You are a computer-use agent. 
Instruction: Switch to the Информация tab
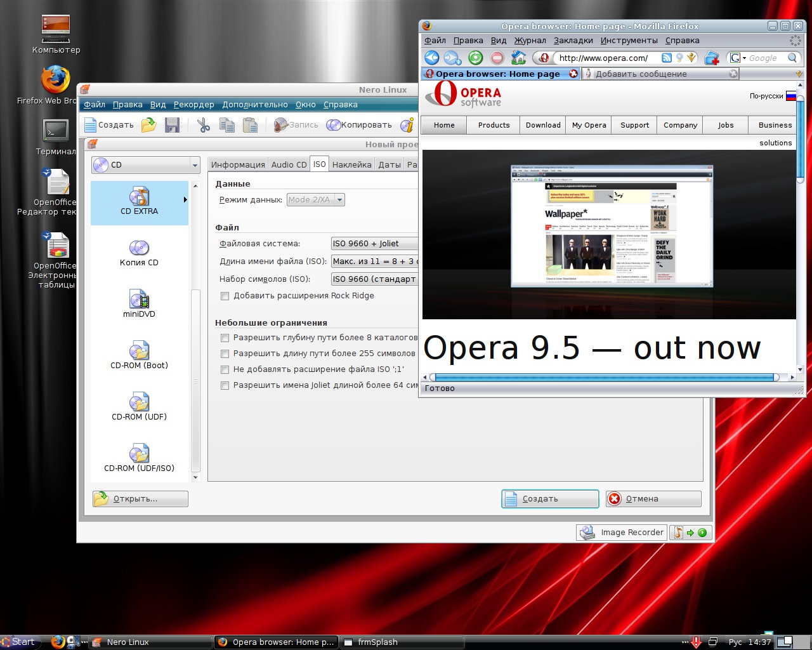click(238, 164)
